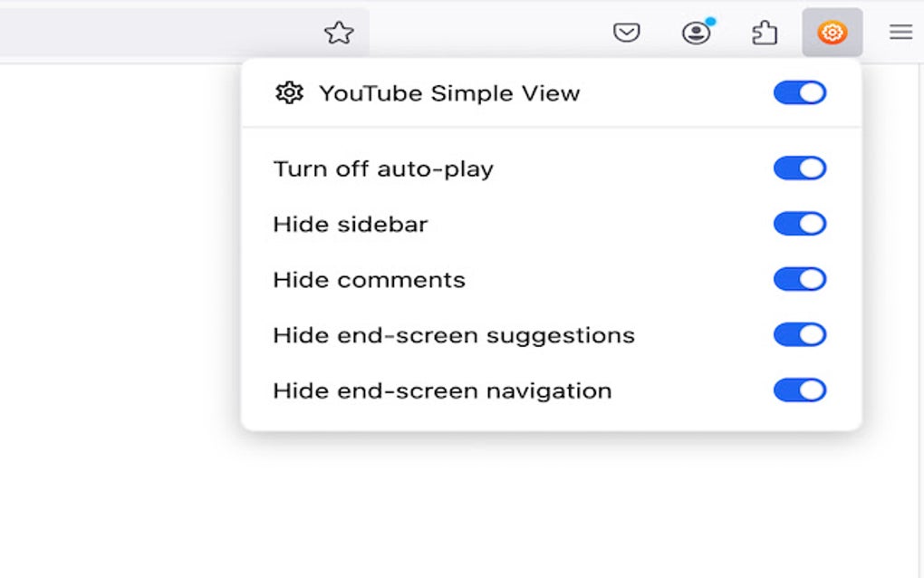Switch off Hide end-screen suggestions
The width and height of the screenshot is (924, 578).
(799, 335)
